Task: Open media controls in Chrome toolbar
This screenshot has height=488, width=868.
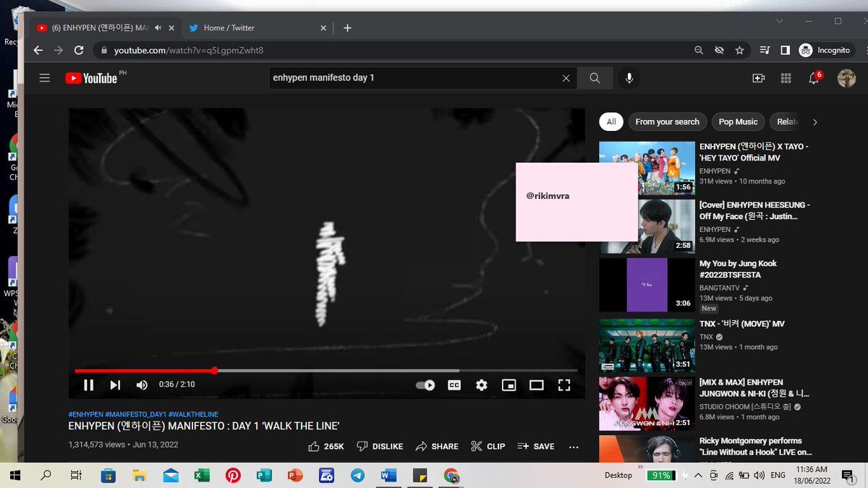Action: click(x=765, y=51)
